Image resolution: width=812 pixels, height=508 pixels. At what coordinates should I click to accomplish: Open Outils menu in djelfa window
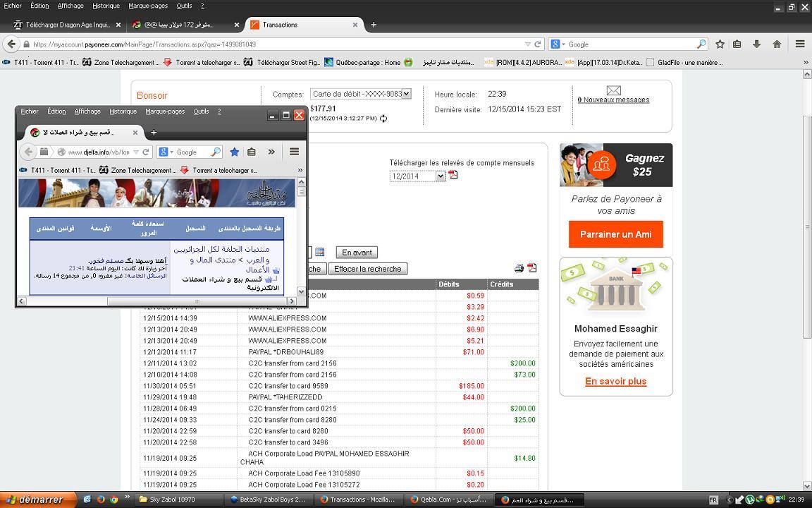click(201, 111)
